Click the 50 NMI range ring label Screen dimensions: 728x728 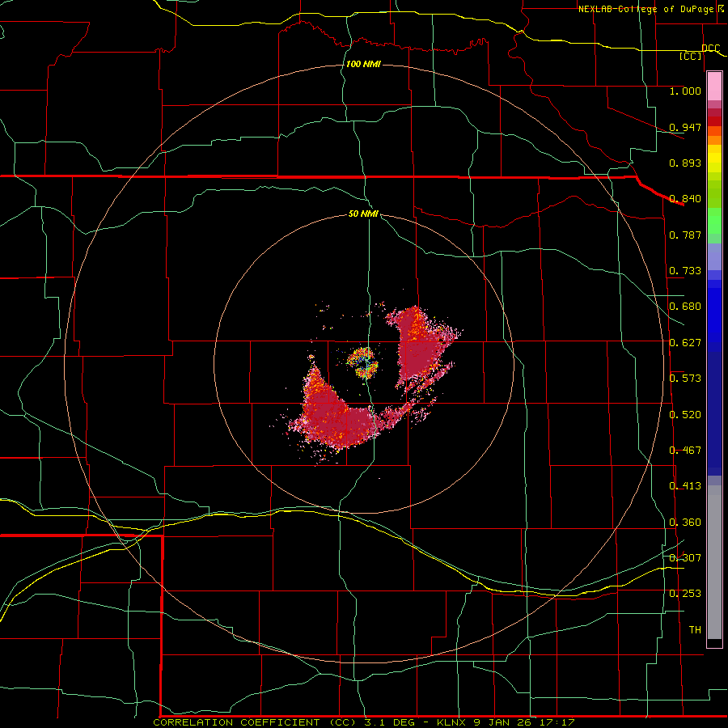pyautogui.click(x=363, y=214)
